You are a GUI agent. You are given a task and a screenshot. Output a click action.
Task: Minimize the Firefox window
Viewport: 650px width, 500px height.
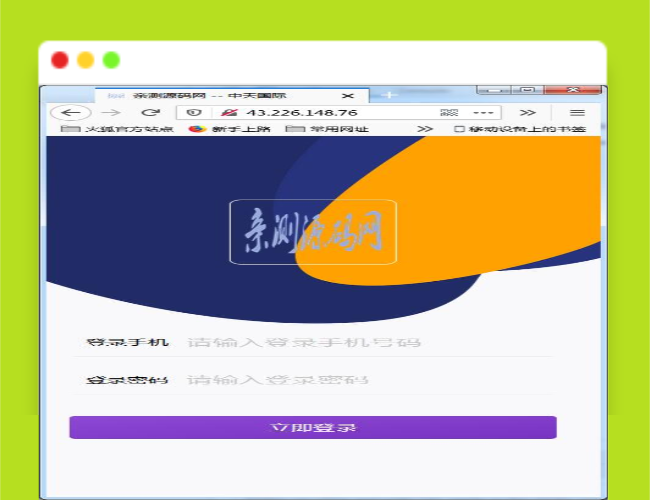494,90
